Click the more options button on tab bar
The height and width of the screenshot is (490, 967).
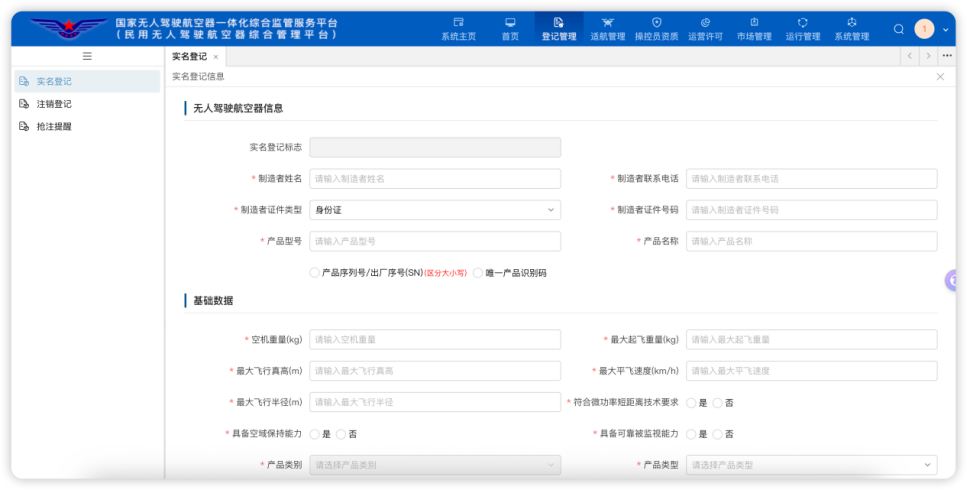(x=947, y=56)
